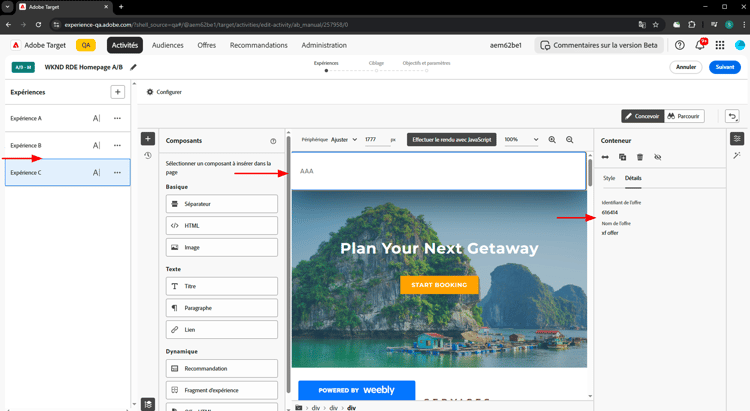Switch to Parcourir browse mode
Screen dimensions: 750x411
point(684,116)
